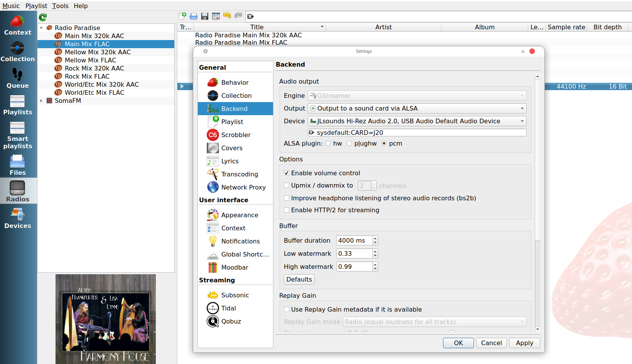Open Appearance settings page
The height and width of the screenshot is (364, 632).
tap(235, 215)
